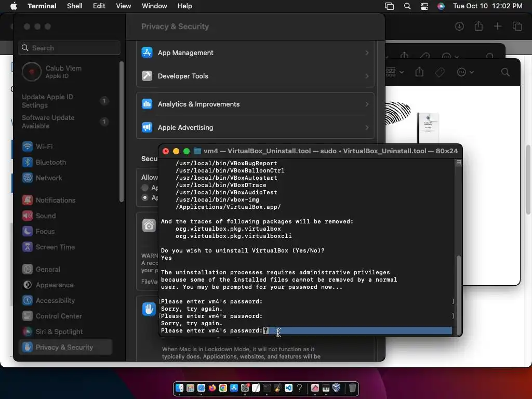
Task: Open Control Center toggle icon in menu bar
Action: (x=424, y=6)
